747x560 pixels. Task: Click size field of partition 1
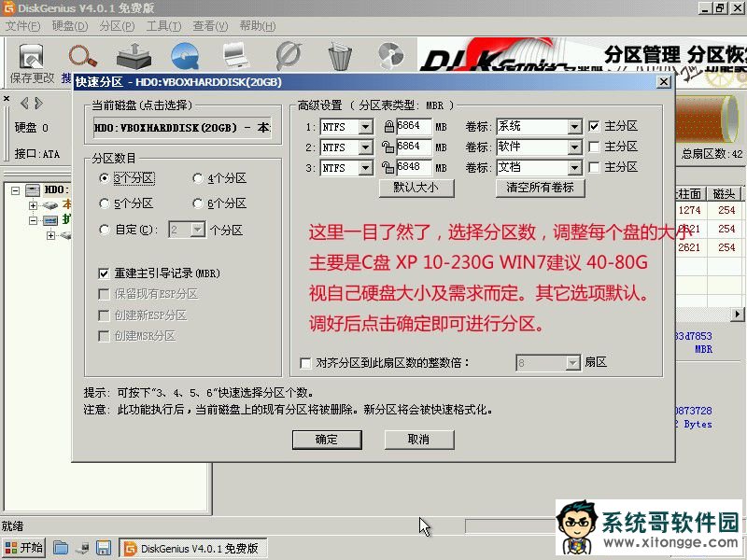coord(414,126)
